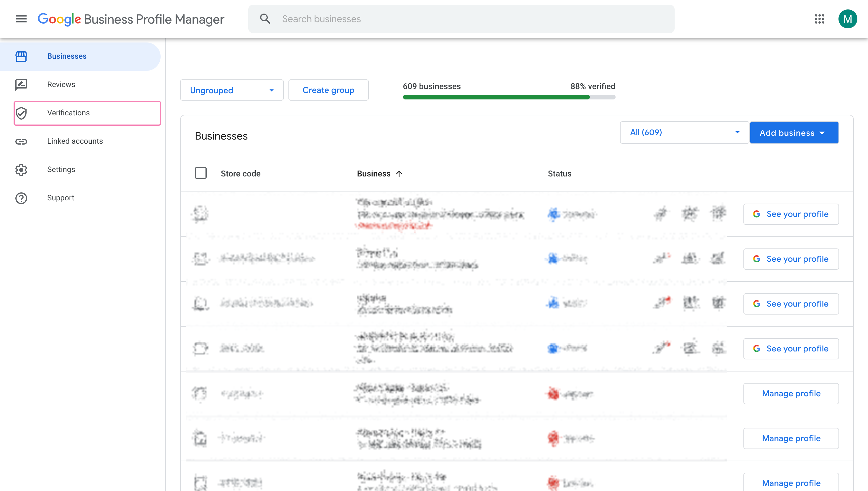This screenshot has width=868, height=491.
Task: Open Settings in the sidebar
Action: tap(80, 170)
